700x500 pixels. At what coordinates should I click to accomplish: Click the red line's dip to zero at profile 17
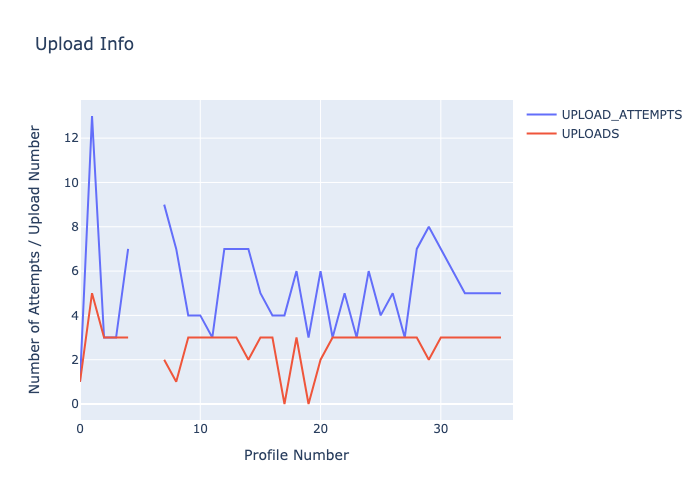coord(284,404)
